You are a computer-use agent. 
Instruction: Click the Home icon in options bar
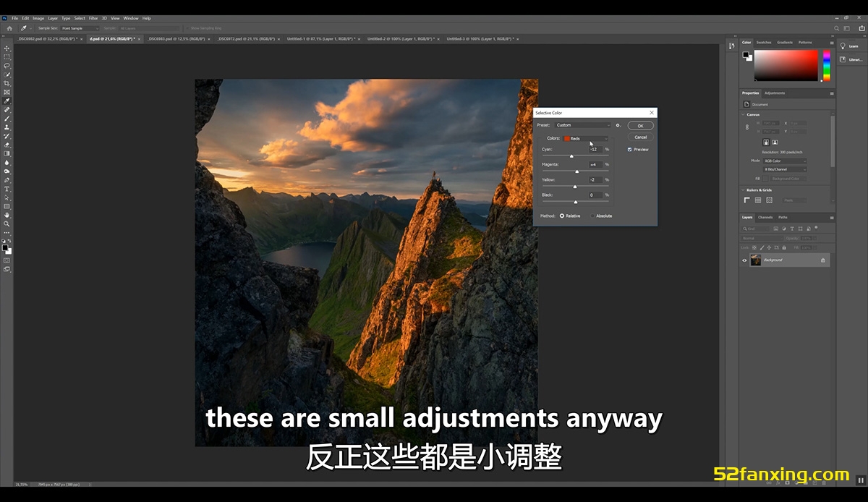pos(9,28)
